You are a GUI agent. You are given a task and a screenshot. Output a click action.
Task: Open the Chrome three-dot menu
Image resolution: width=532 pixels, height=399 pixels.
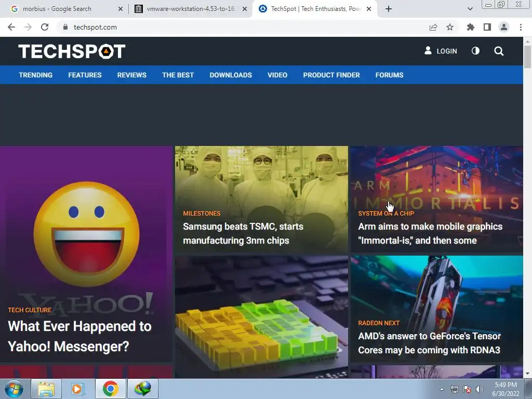click(521, 27)
